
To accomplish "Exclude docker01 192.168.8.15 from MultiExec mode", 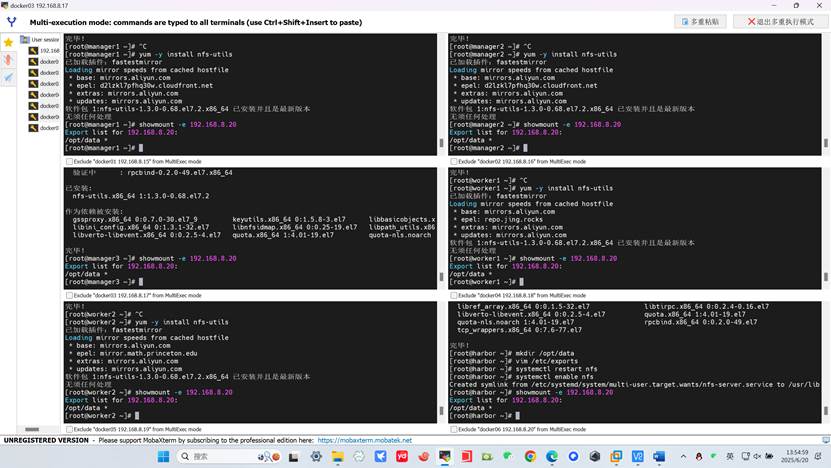I will coord(69,161).
